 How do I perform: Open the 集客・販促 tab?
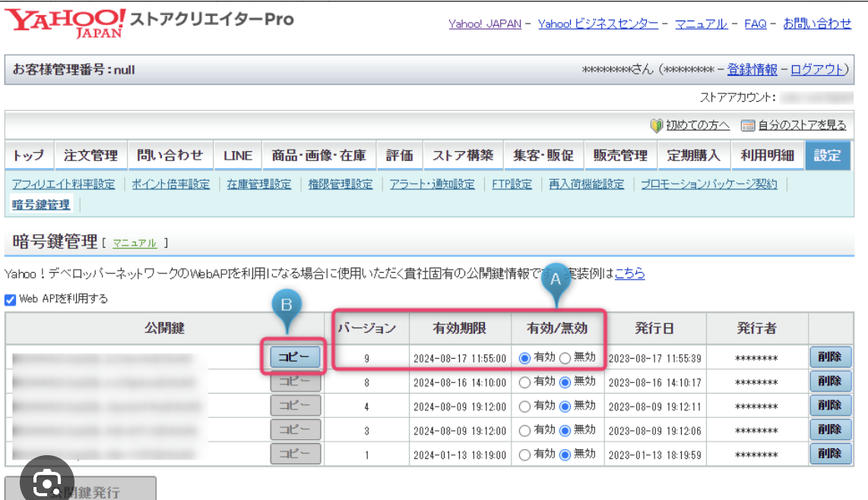[x=543, y=156]
